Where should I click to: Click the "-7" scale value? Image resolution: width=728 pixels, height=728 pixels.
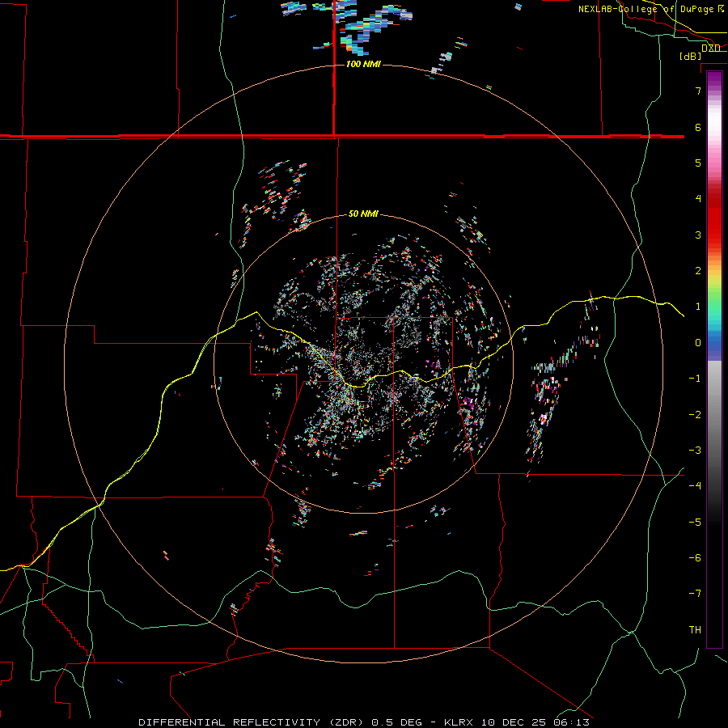695,594
